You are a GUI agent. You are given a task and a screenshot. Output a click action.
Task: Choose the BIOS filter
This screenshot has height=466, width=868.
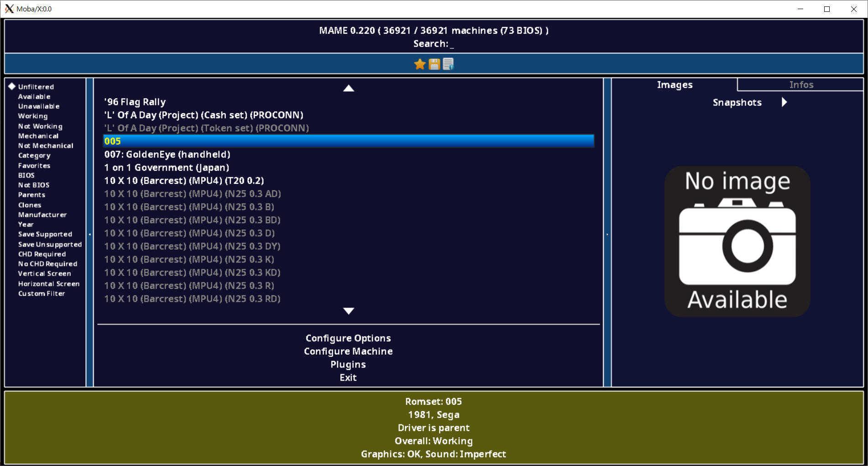click(x=26, y=175)
